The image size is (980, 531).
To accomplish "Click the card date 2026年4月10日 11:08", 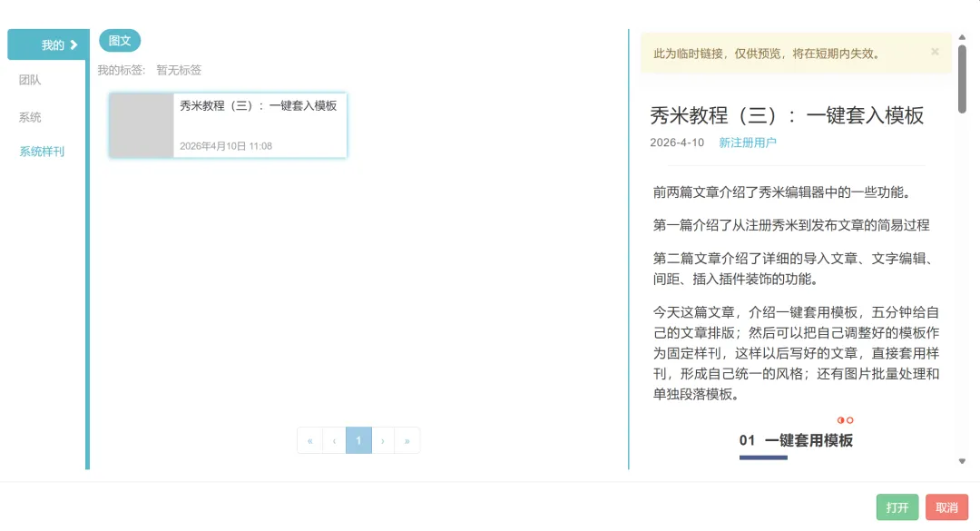I will click(x=226, y=146).
